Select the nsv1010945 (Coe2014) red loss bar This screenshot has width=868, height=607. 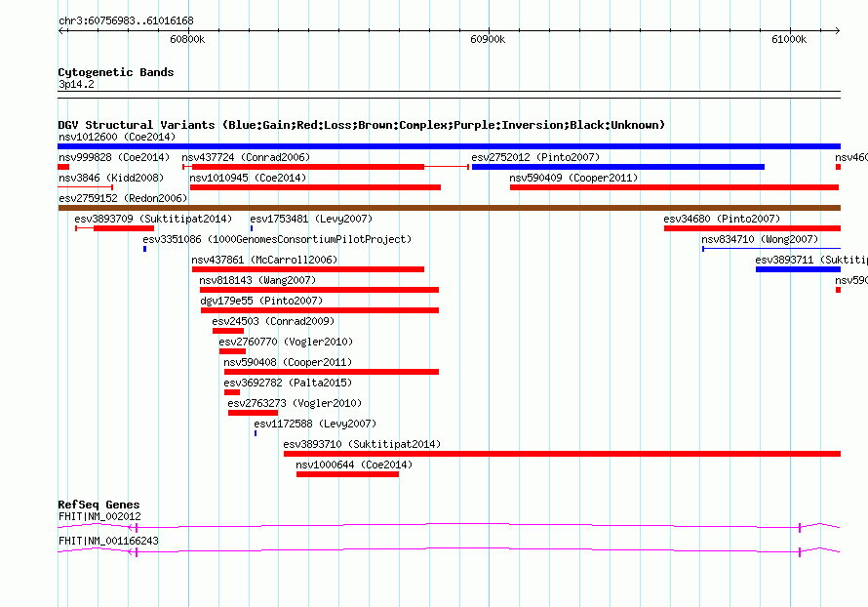[315, 187]
